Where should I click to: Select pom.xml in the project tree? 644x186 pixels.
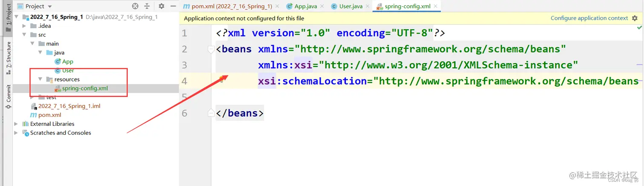tap(50, 115)
